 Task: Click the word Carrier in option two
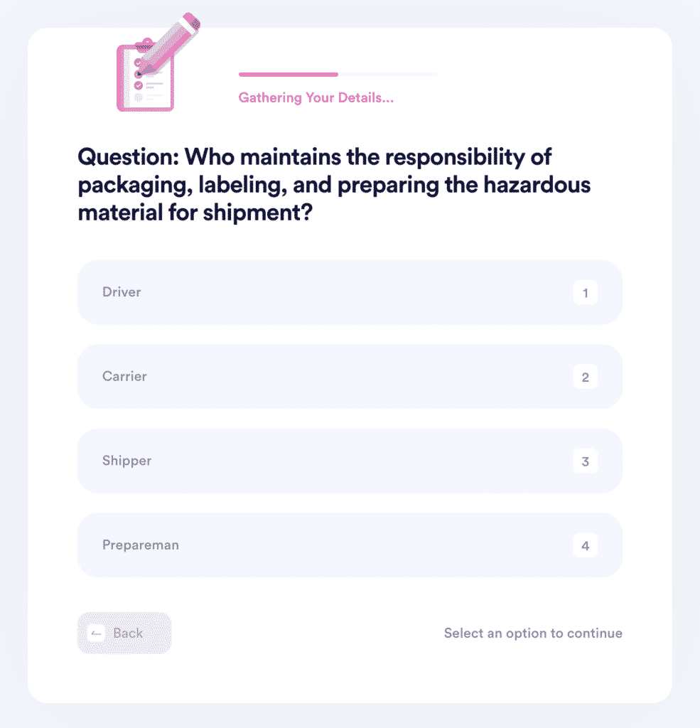(x=124, y=376)
